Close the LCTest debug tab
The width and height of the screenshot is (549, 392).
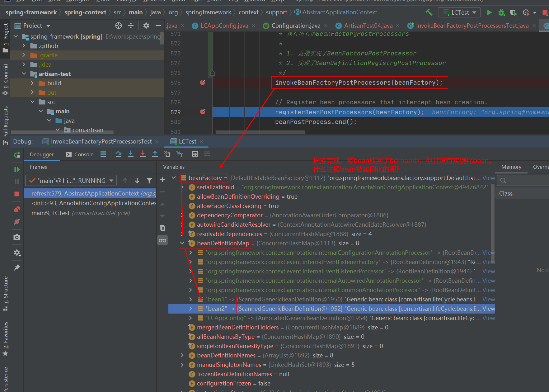coord(201,142)
